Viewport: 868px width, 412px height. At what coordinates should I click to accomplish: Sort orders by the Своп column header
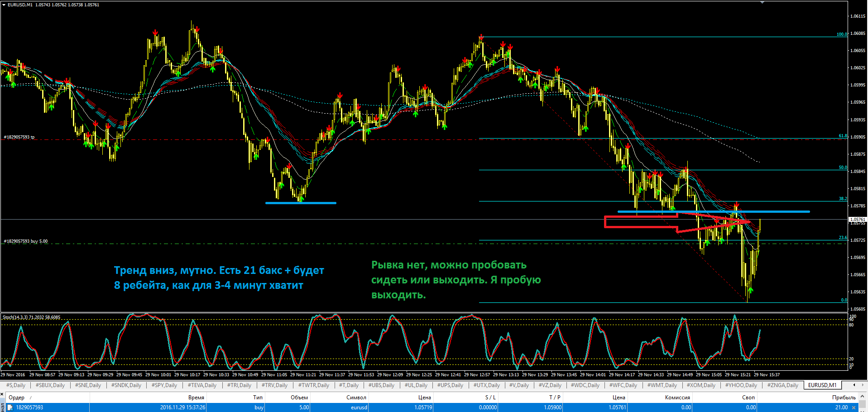748,398
